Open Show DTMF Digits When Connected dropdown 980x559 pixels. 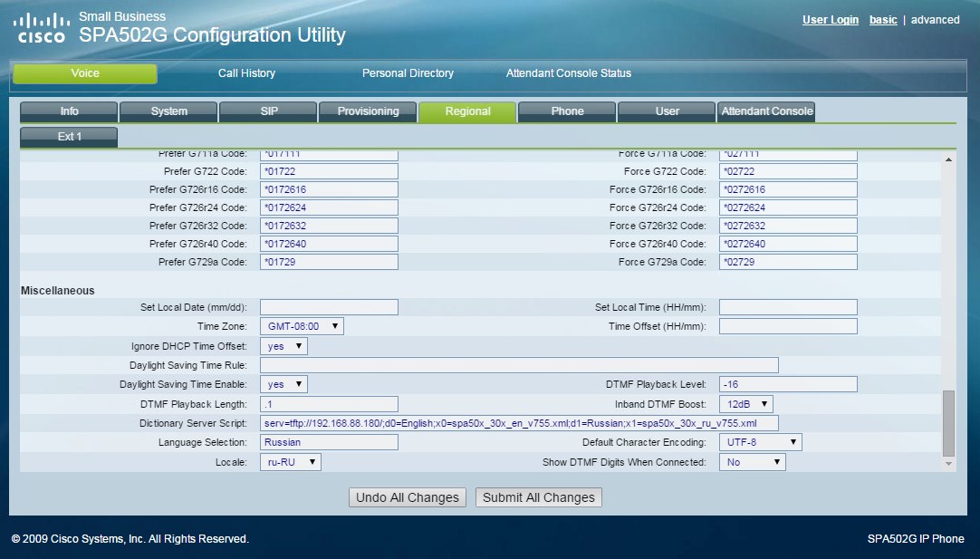point(753,463)
